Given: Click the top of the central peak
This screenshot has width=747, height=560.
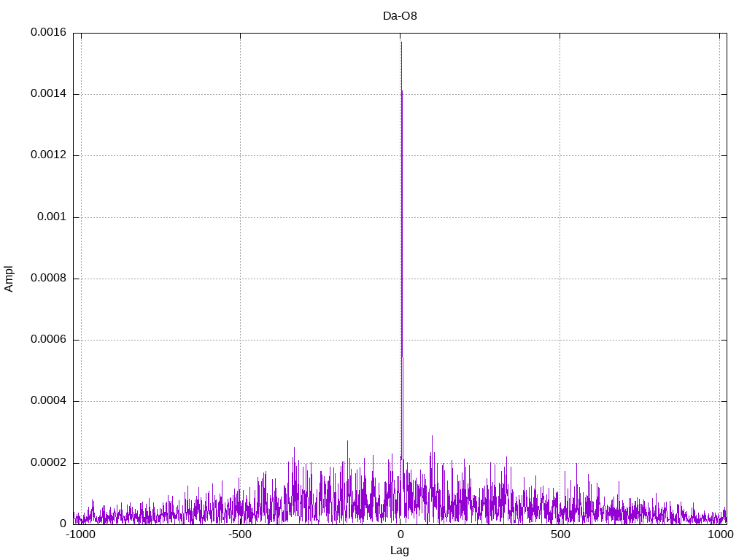Looking at the screenshot, I should tap(400, 42).
